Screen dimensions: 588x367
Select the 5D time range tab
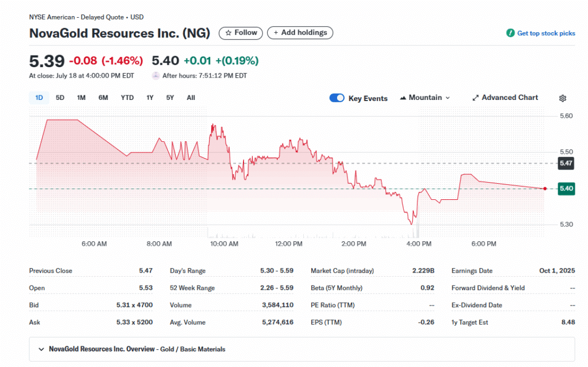(x=60, y=98)
